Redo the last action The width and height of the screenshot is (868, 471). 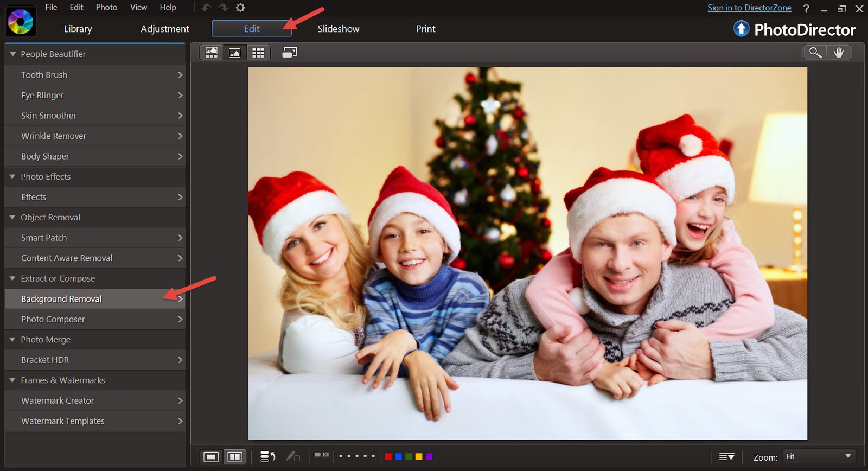click(x=223, y=8)
